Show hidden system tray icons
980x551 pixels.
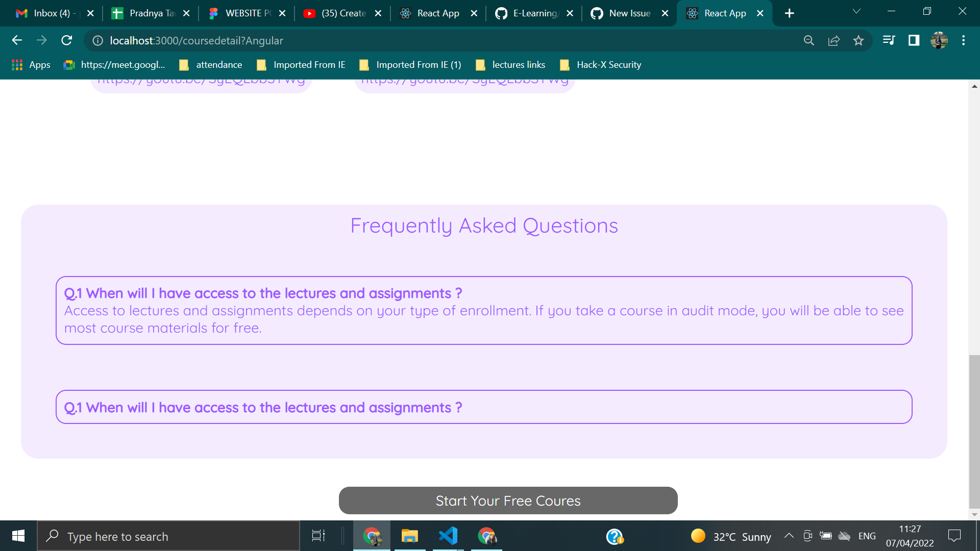tap(789, 536)
